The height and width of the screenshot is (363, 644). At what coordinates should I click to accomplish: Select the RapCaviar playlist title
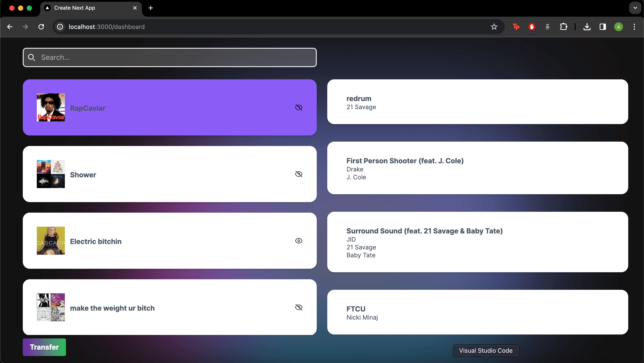point(87,108)
